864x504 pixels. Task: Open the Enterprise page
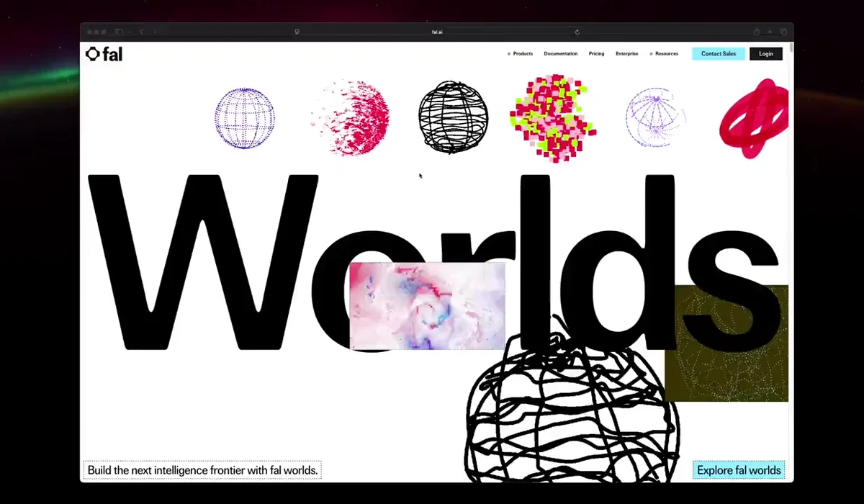[x=627, y=54]
